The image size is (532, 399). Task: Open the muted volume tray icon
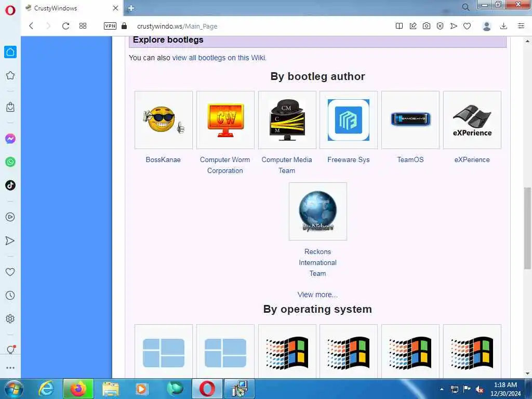480,389
